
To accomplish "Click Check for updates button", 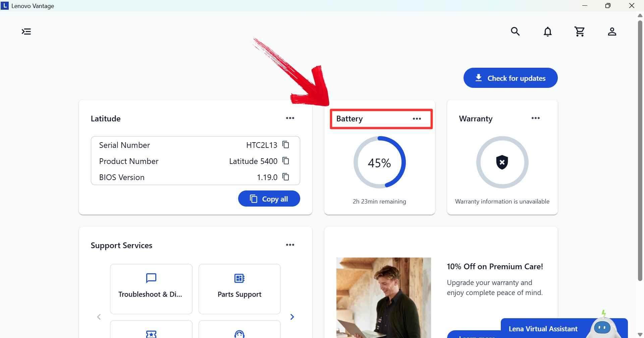I will (x=511, y=78).
